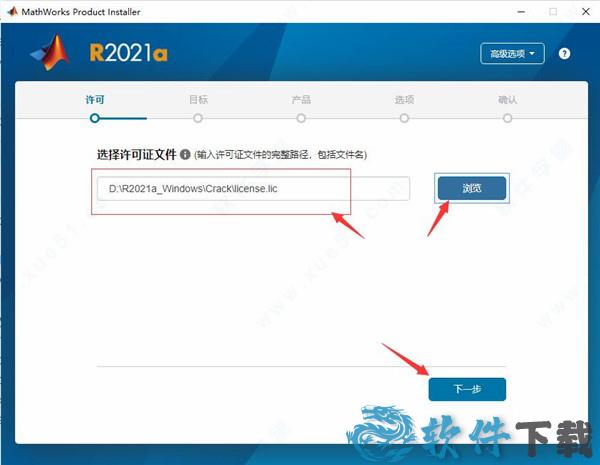Open help via the question mark icon
Image resolution: width=600 pixels, height=465 pixels.
click(x=564, y=53)
